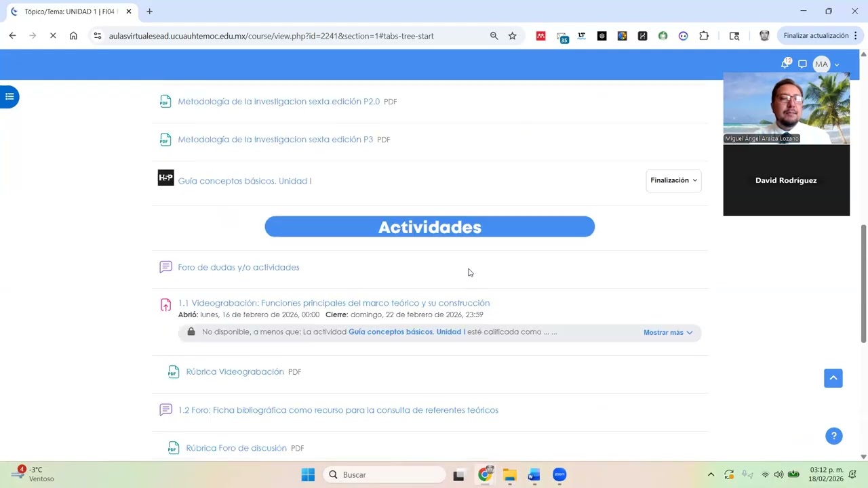Click the page vertical scrollbar thumb

tap(863, 283)
